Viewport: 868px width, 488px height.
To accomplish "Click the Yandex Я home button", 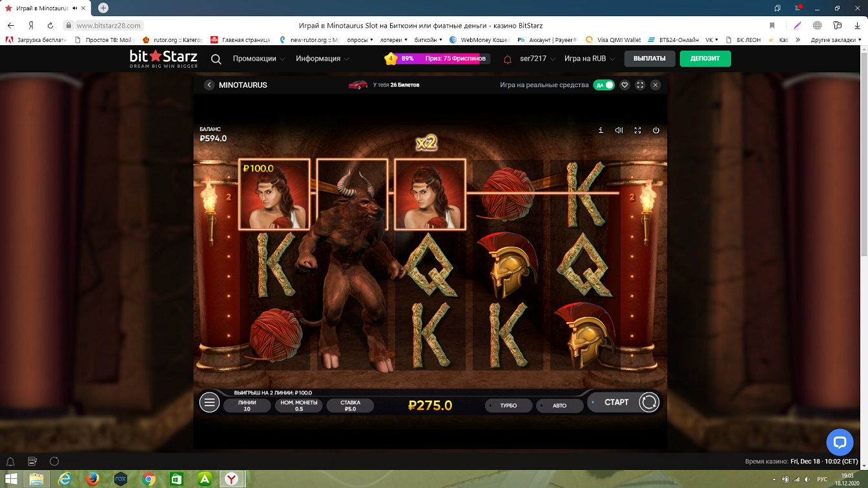I will point(31,25).
